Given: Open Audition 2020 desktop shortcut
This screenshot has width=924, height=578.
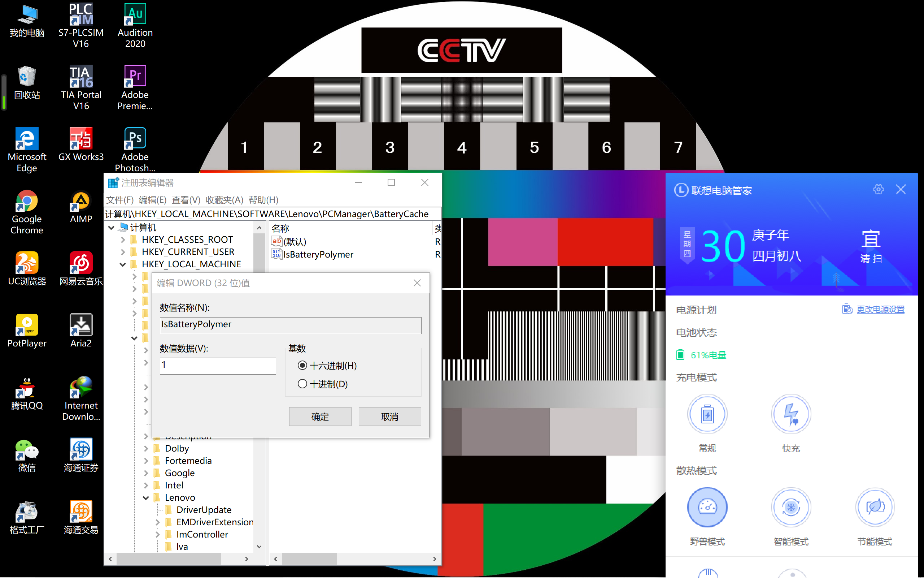Looking at the screenshot, I should (x=135, y=25).
